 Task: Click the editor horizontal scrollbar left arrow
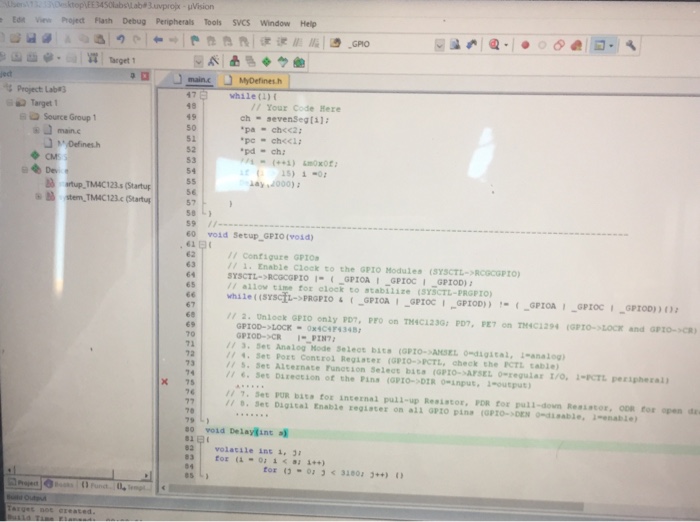pyautogui.click(x=163, y=488)
